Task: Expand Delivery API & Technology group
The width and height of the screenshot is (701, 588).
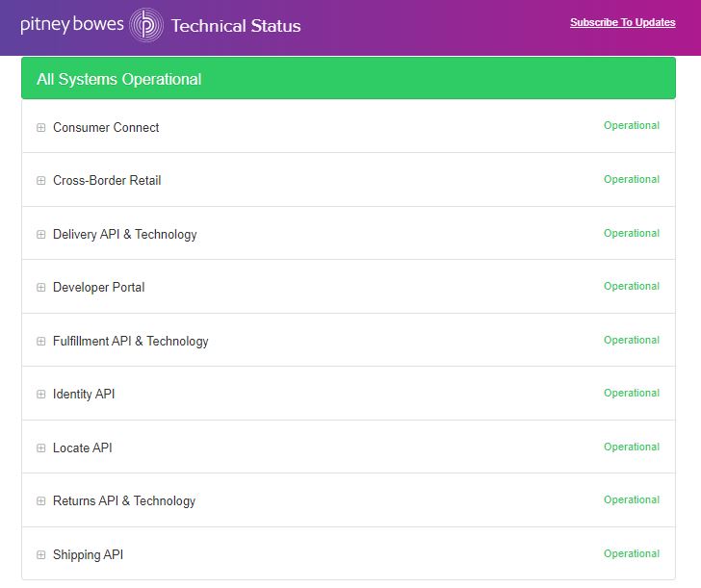Action: tap(40, 235)
